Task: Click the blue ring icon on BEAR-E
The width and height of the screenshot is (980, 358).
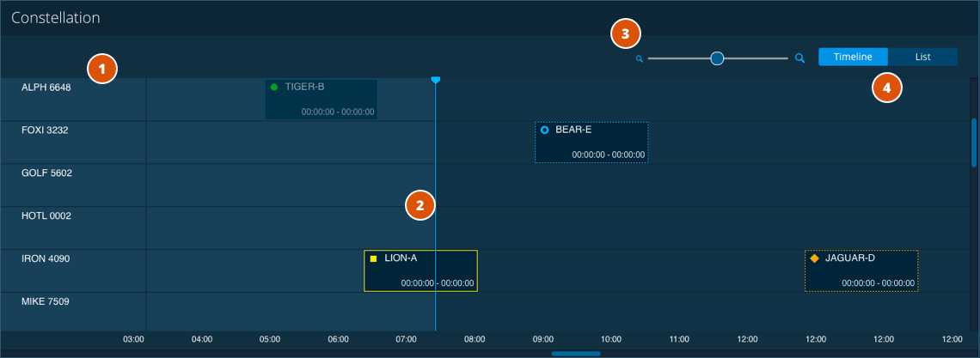Action: coord(544,130)
